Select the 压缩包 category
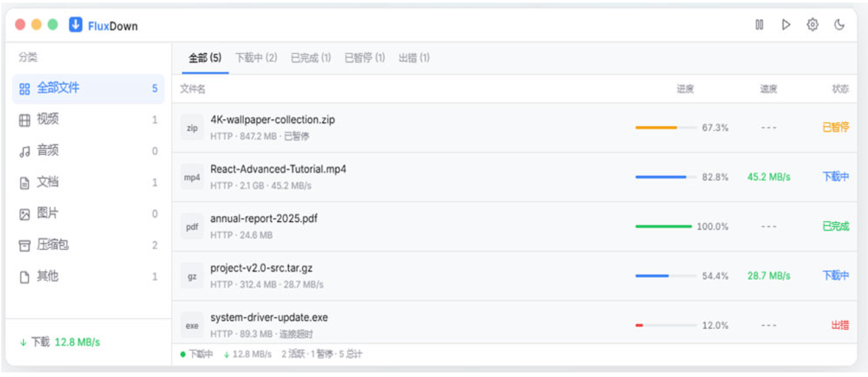The image size is (868, 377). pyautogui.click(x=88, y=245)
